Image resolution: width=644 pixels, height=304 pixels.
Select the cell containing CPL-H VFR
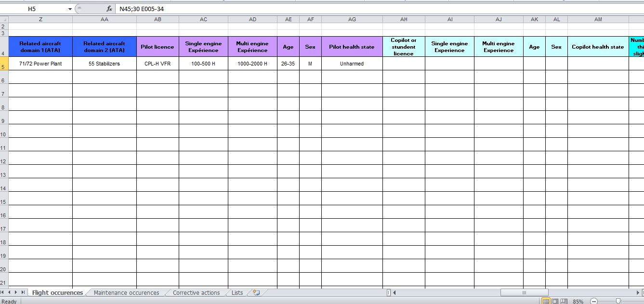[158, 64]
